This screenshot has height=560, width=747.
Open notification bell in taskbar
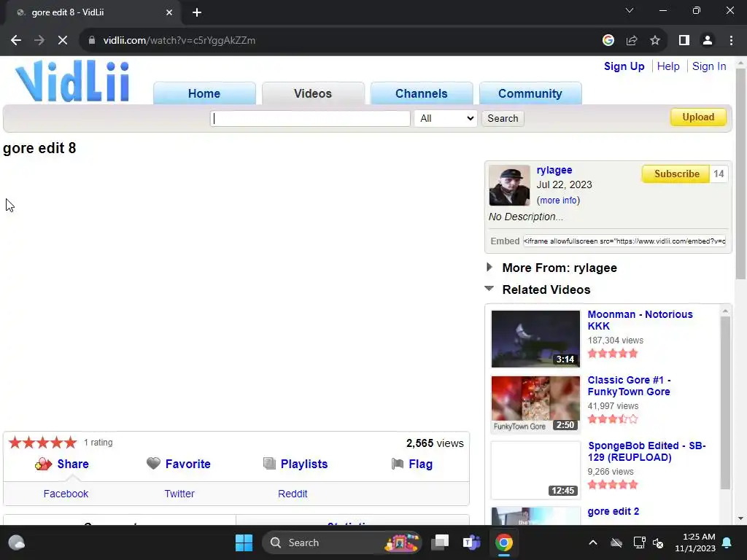click(x=727, y=542)
